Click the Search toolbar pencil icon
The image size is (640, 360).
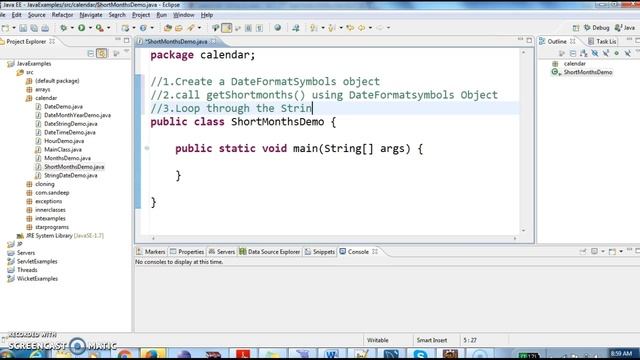click(191, 28)
